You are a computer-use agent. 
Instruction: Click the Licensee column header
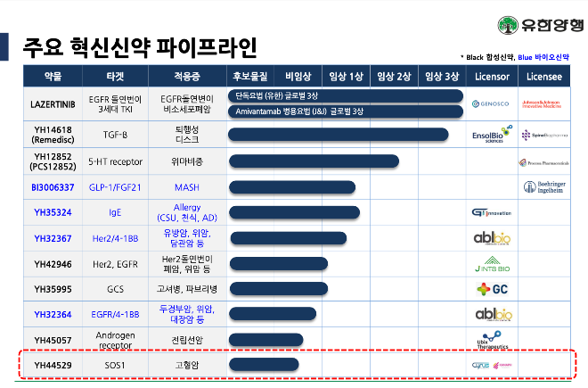(x=544, y=77)
